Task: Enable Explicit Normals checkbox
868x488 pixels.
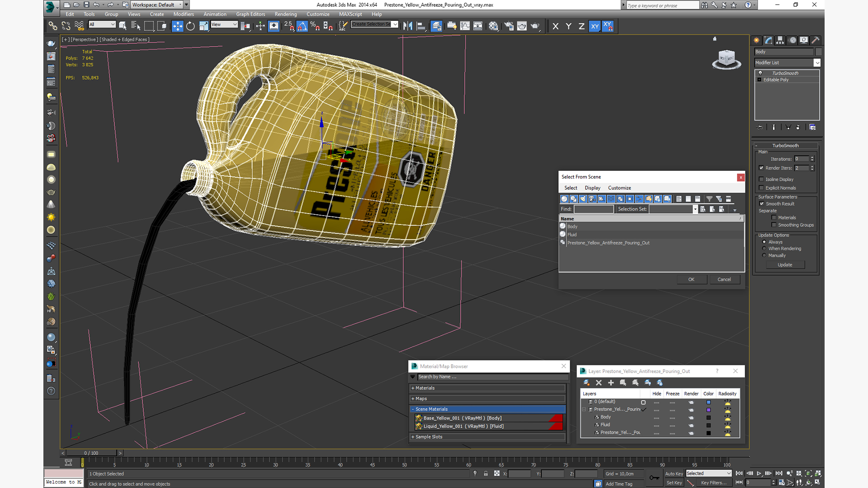Action: coord(761,188)
